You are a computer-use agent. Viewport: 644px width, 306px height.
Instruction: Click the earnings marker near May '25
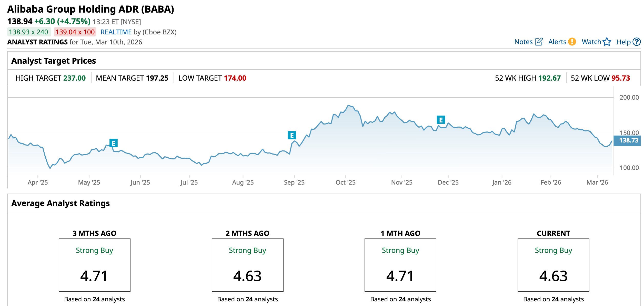click(114, 143)
